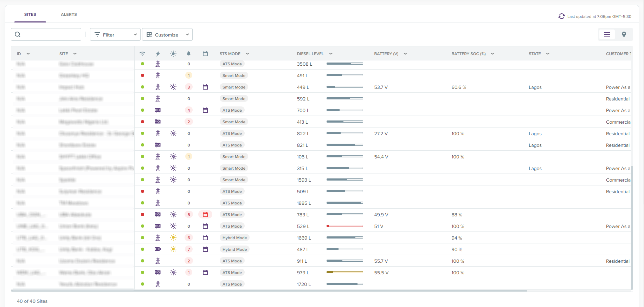644x307 pixels.
Task: Click alert count 6 badge in 1669 L row
Action: (189, 238)
